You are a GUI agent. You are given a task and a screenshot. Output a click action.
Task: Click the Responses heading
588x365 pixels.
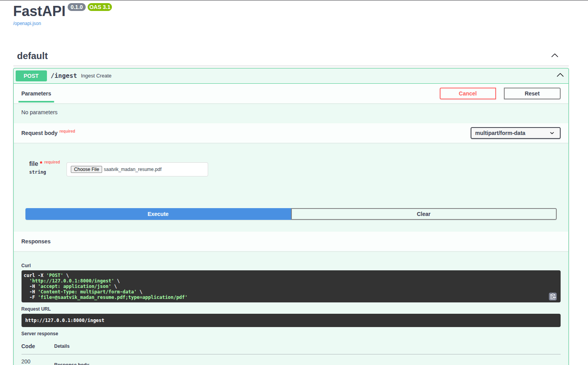tap(36, 241)
